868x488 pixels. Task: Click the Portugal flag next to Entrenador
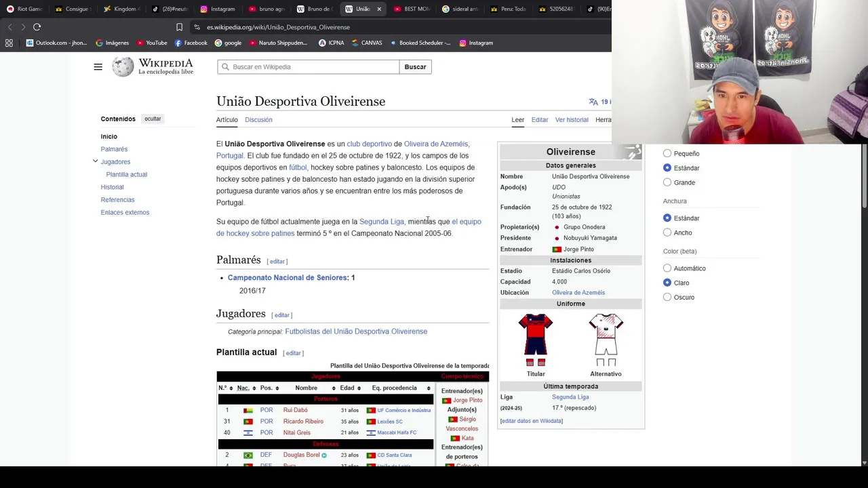point(557,249)
